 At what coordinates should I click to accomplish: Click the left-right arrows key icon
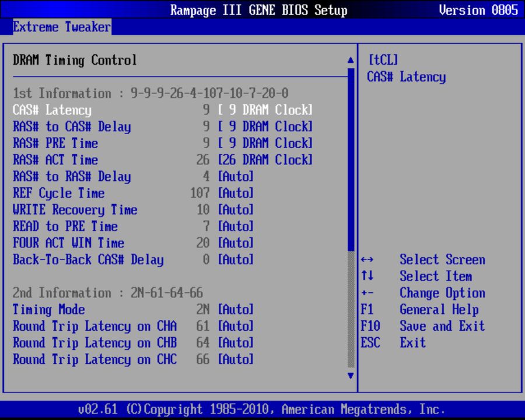(367, 260)
